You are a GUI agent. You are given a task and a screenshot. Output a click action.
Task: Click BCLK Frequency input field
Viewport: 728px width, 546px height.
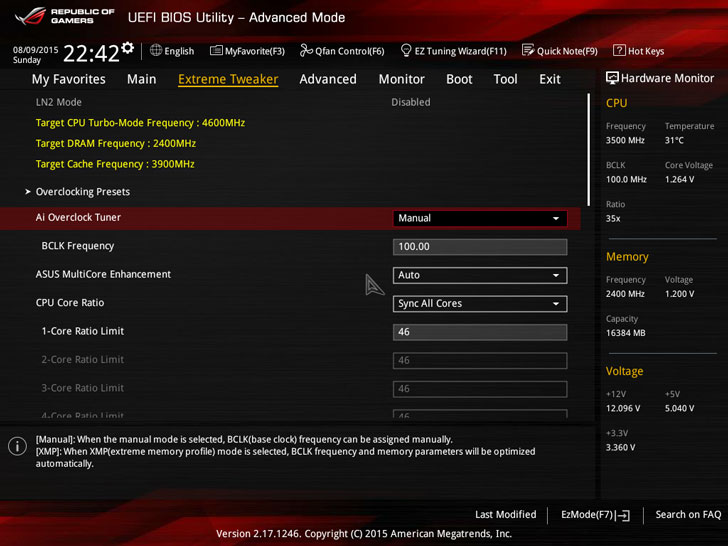click(x=480, y=247)
